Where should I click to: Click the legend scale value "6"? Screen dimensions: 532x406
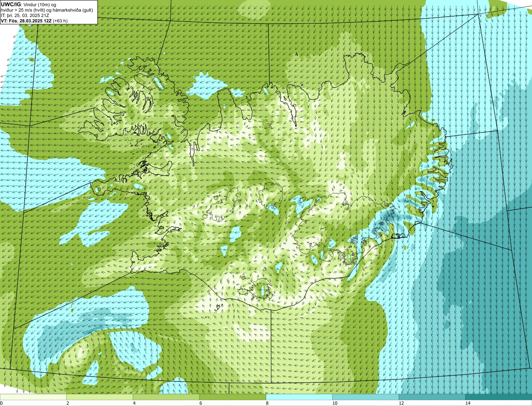point(201,403)
